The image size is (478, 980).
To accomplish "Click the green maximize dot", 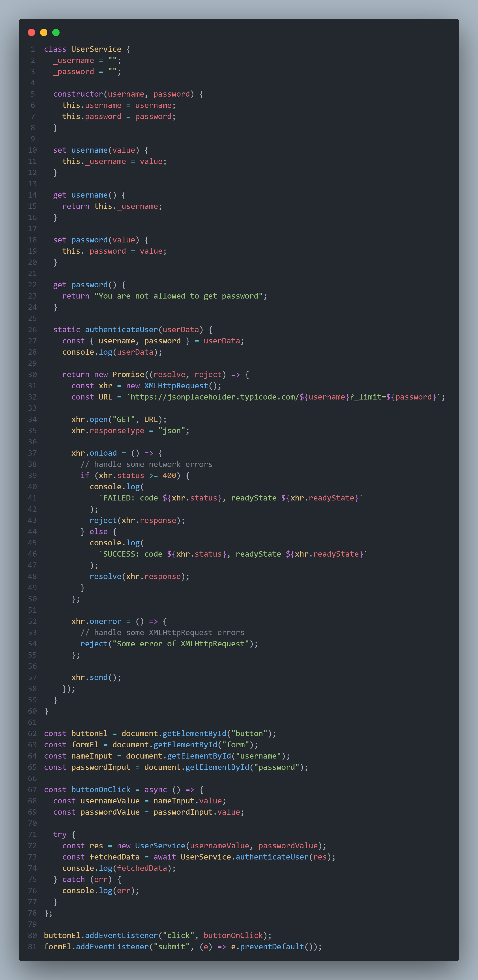I will point(56,32).
